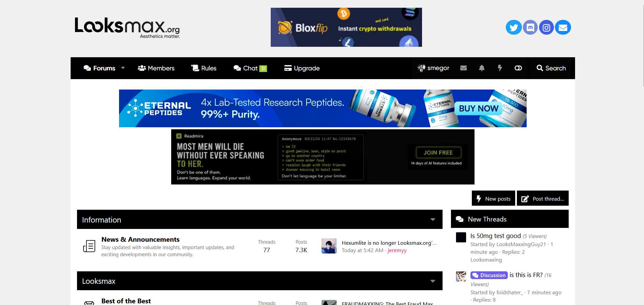Open jeremyy's profile link
644x305 pixels.
[397, 250]
